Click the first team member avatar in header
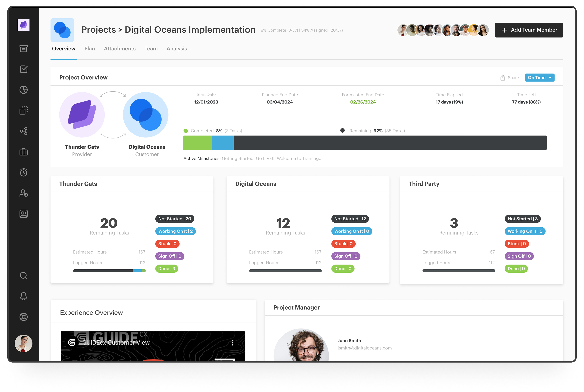584x392 pixels. click(x=403, y=30)
